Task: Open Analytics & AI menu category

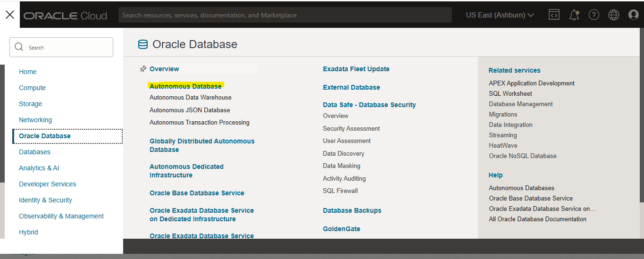Action: 39,168
